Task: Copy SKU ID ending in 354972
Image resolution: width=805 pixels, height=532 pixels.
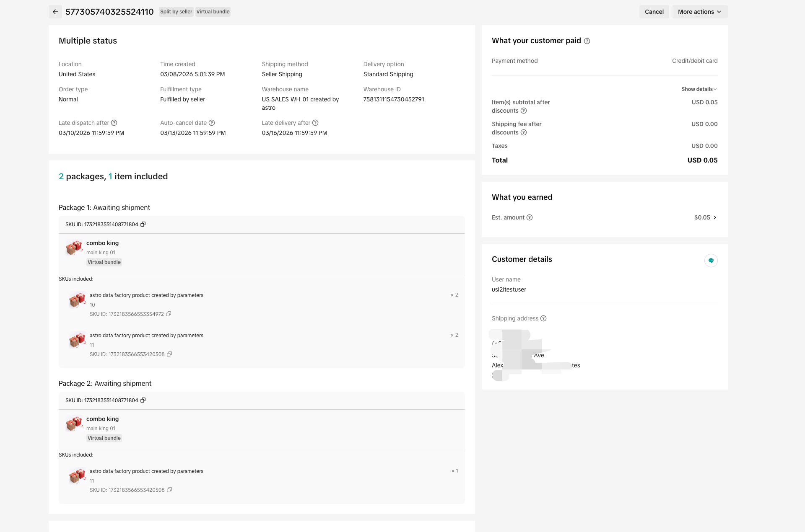Action: point(169,314)
